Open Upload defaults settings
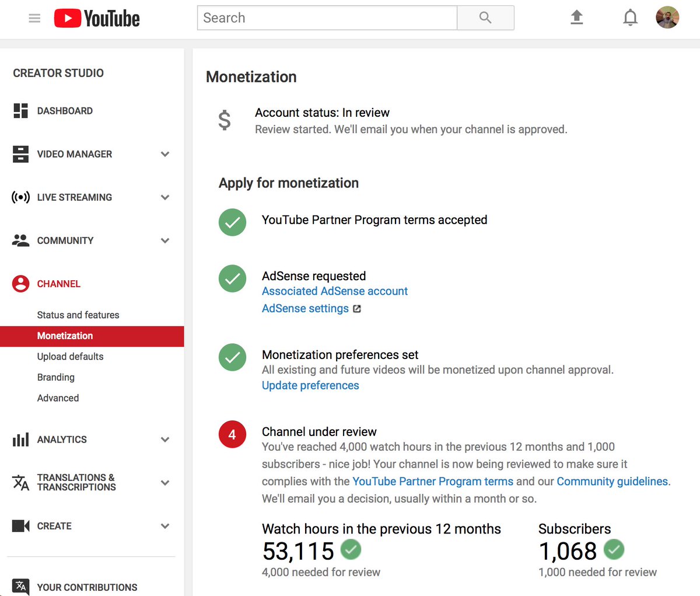Viewport: 700px width, 596px height. point(71,357)
